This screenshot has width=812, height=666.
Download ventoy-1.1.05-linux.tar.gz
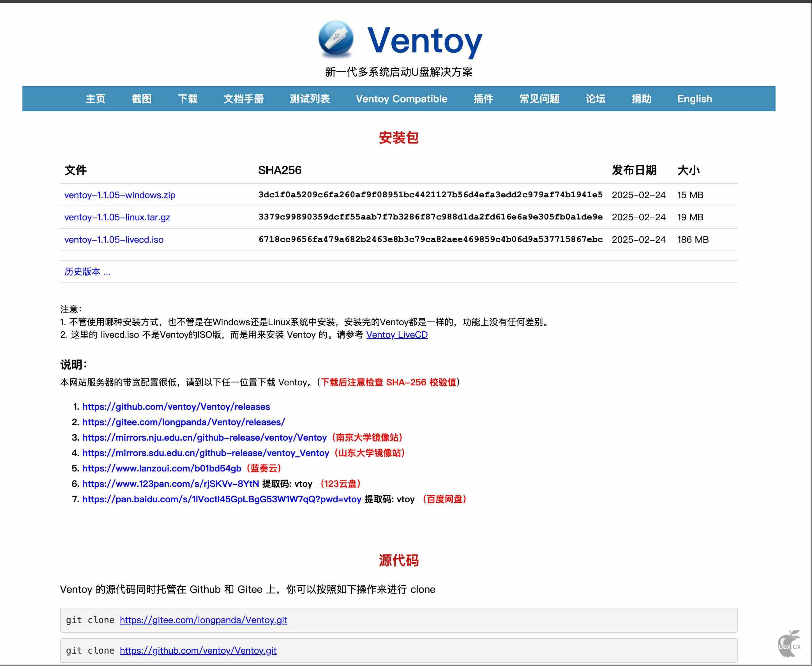[117, 217]
